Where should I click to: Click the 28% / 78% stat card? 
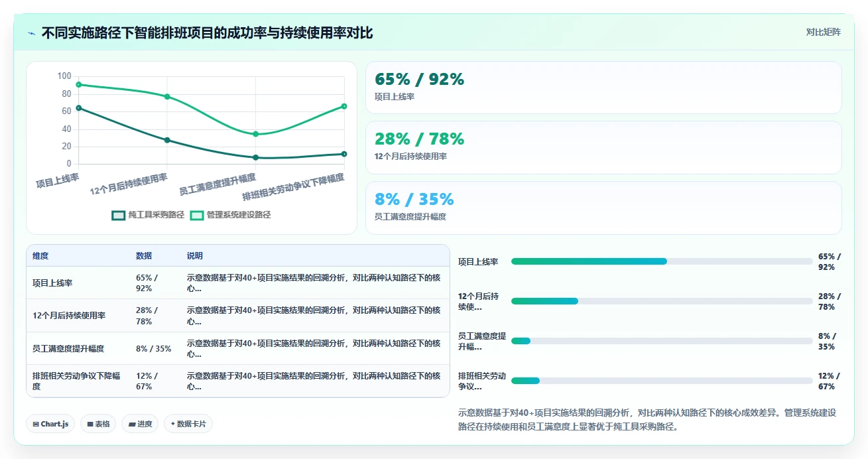tap(603, 147)
